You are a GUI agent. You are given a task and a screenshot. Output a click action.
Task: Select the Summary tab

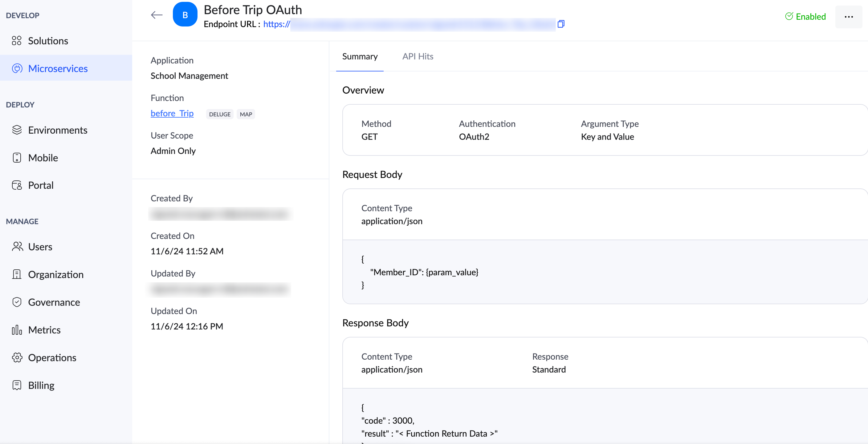tap(360, 56)
